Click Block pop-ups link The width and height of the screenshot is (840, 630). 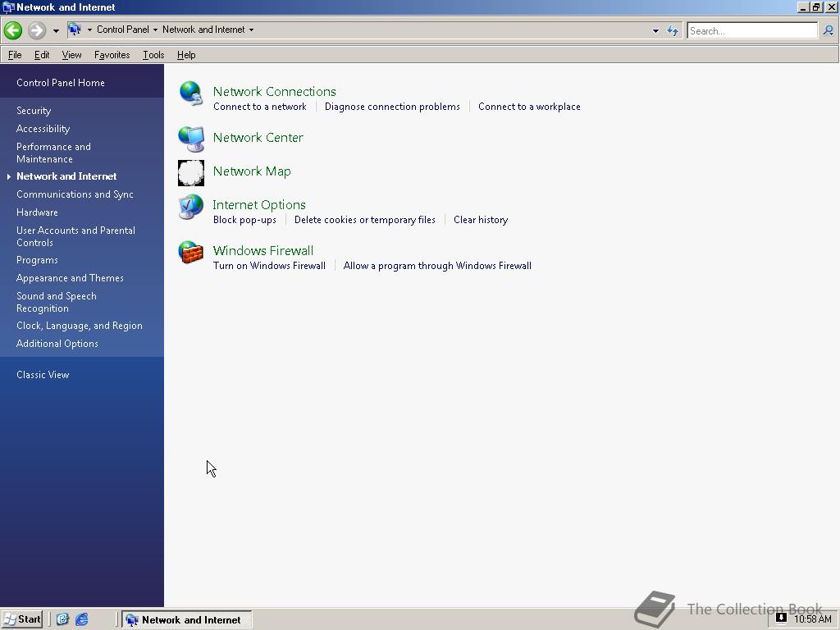point(244,220)
